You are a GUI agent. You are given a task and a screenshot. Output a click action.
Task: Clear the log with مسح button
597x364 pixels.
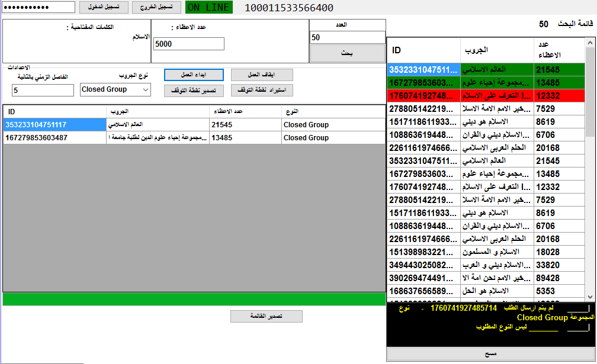[490, 354]
